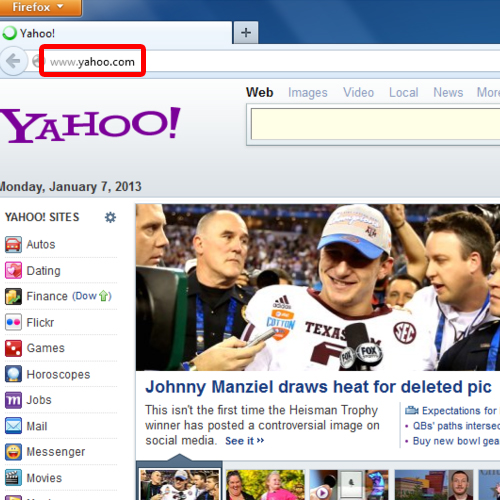Click the Dow up-arrow indicator
Viewport: 500px width, 500px height.
pyautogui.click(x=104, y=296)
